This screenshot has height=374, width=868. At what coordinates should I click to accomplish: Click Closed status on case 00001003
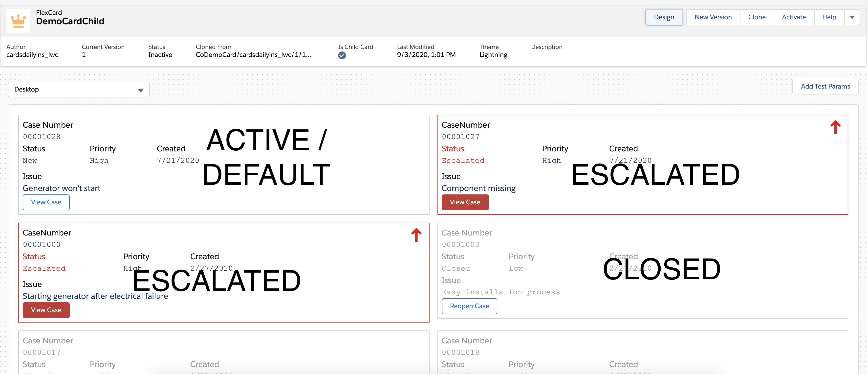point(456,269)
